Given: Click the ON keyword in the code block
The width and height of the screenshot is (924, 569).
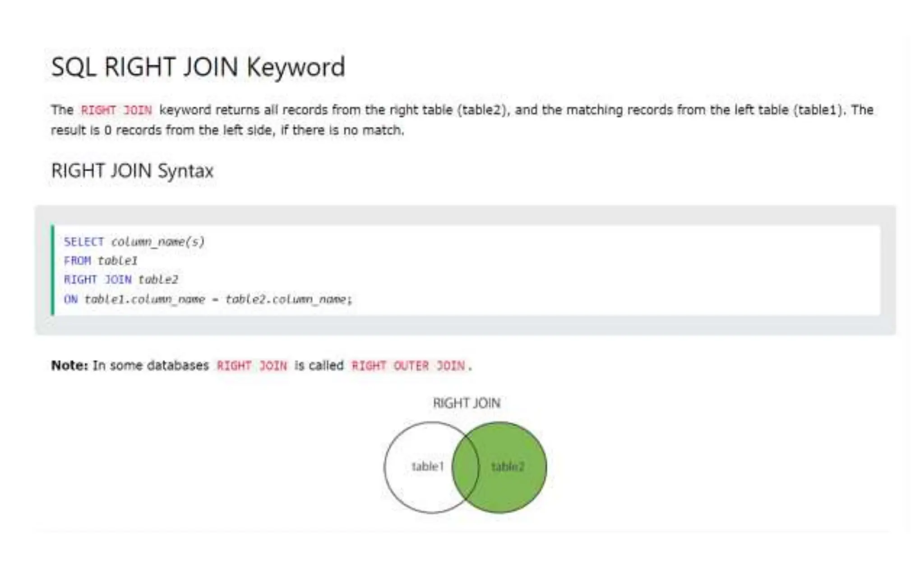Looking at the screenshot, I should (x=71, y=299).
